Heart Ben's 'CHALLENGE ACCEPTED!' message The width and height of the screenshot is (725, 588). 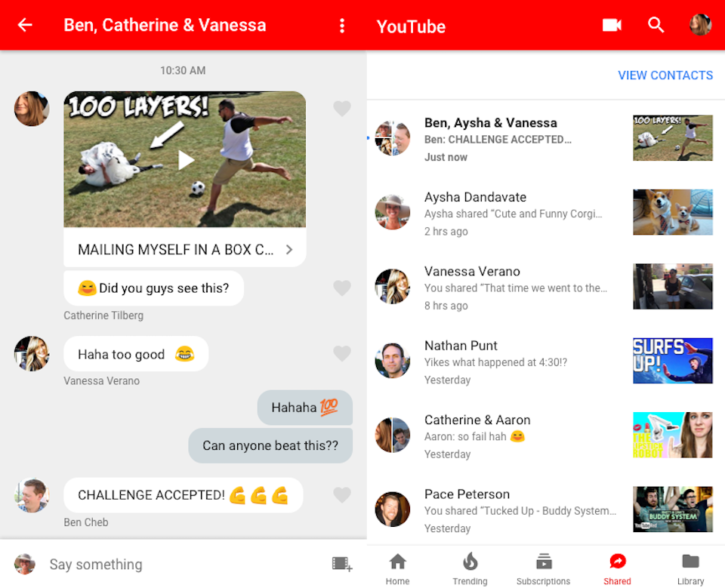[342, 494]
